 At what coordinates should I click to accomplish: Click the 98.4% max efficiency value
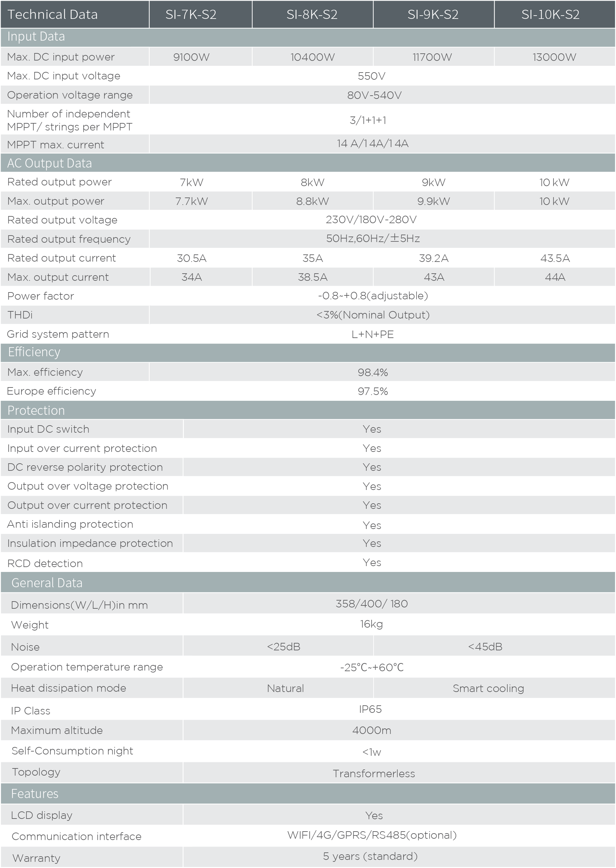coord(373,373)
